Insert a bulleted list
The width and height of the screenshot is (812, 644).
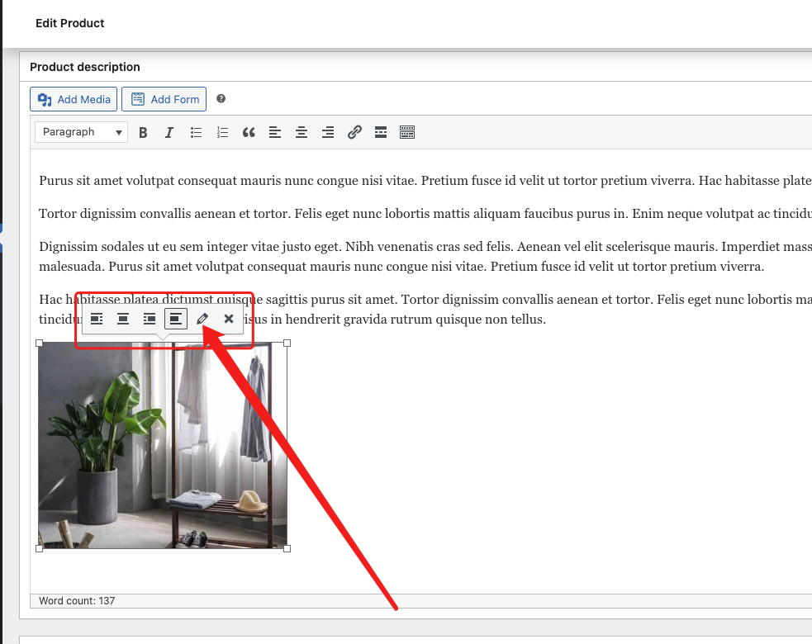196,133
